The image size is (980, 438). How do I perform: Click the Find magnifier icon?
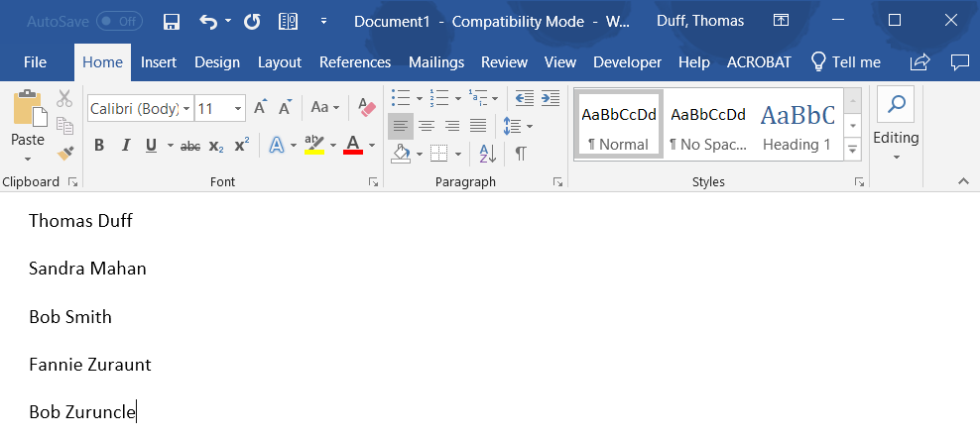pos(897,104)
